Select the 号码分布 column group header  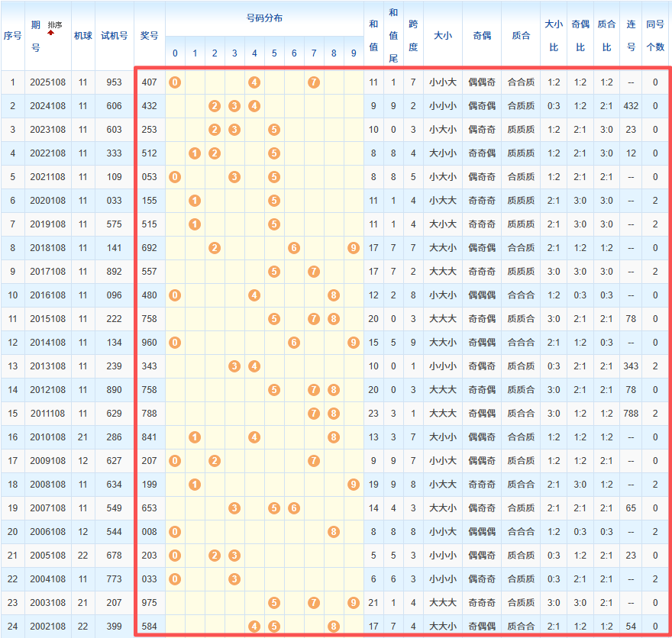pyautogui.click(x=264, y=18)
